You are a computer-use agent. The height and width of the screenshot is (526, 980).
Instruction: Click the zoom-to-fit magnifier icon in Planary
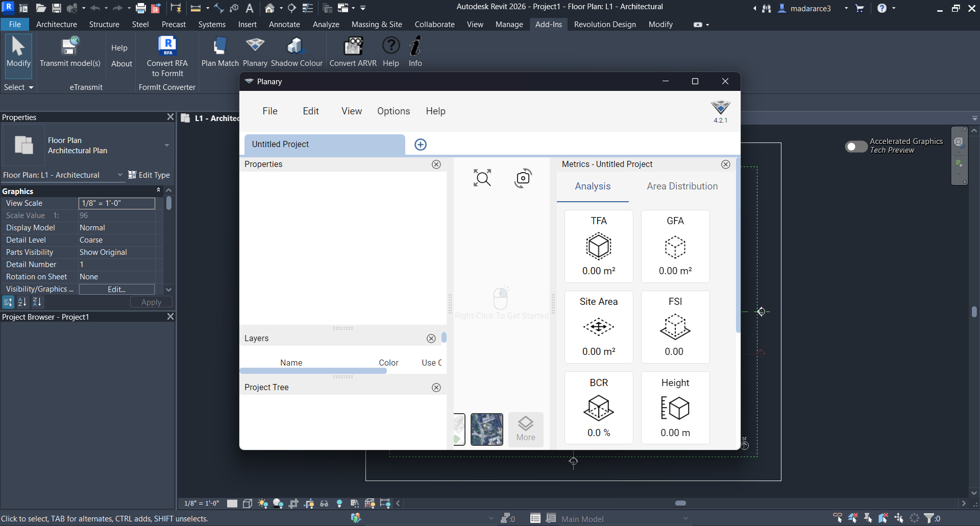point(482,178)
